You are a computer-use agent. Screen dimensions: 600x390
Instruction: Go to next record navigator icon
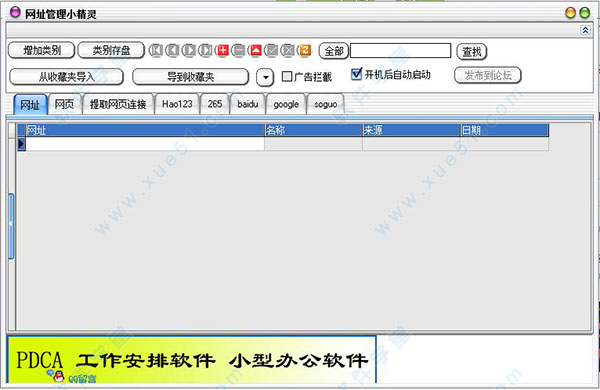tap(189, 51)
